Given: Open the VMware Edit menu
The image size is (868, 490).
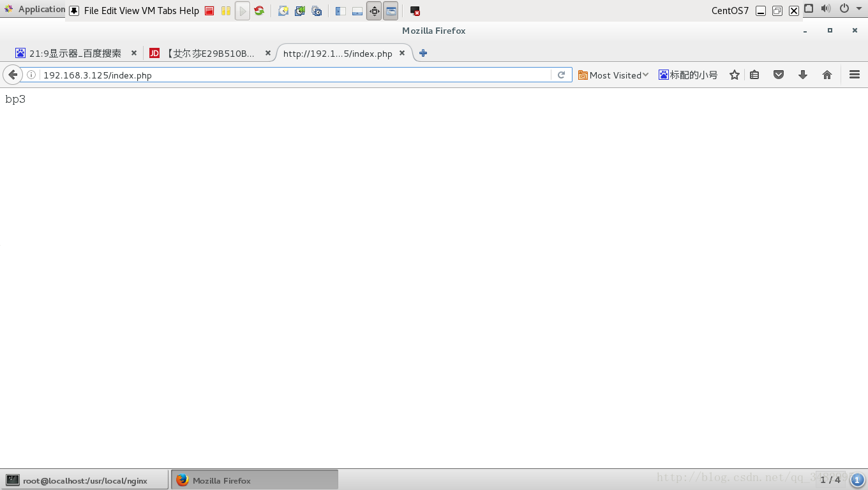Looking at the screenshot, I should [x=108, y=11].
